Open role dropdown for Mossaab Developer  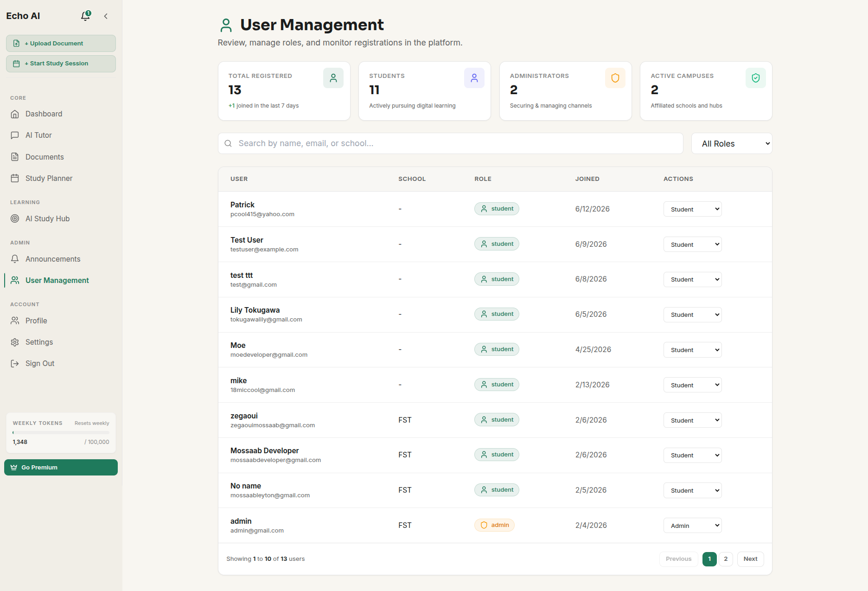click(693, 456)
